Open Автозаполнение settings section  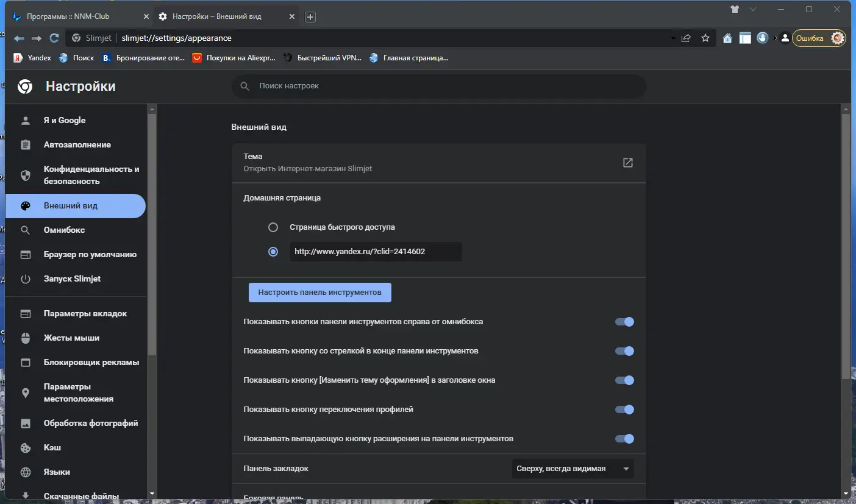point(76,144)
